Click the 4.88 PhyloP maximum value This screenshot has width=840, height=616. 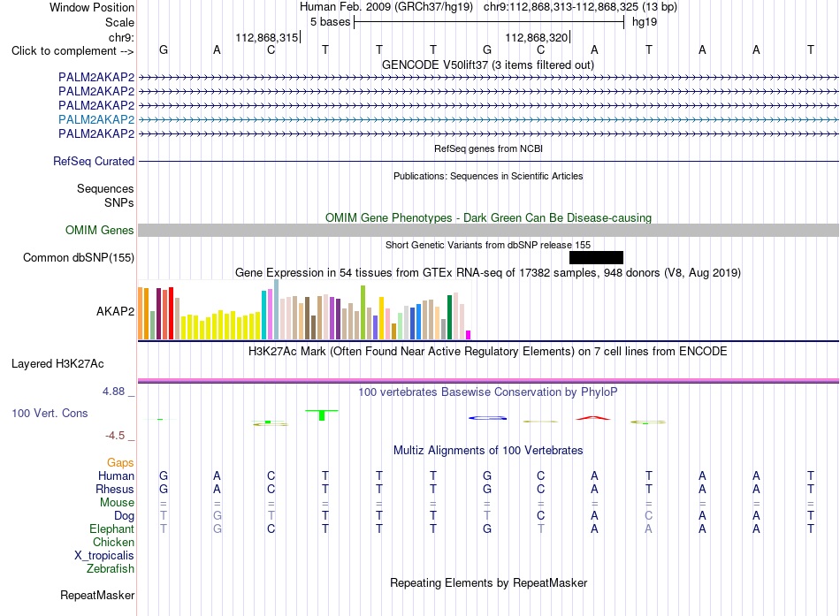[x=113, y=392]
